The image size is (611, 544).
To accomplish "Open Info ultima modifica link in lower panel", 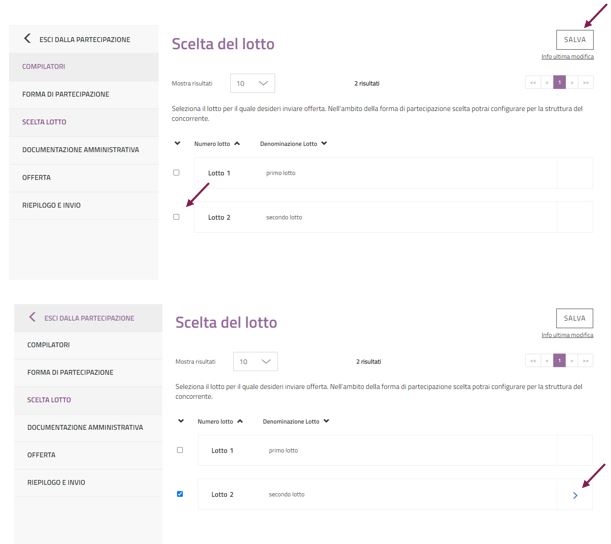I will click(567, 335).
